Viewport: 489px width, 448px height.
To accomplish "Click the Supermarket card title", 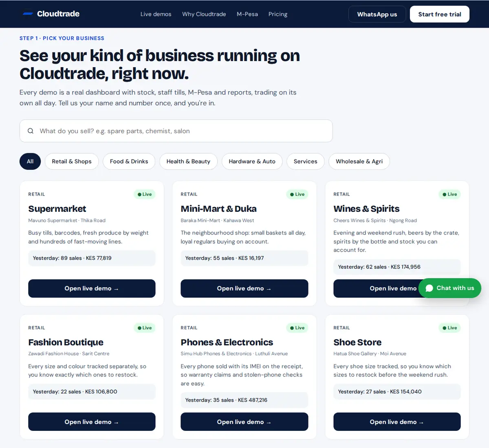I will [57, 209].
